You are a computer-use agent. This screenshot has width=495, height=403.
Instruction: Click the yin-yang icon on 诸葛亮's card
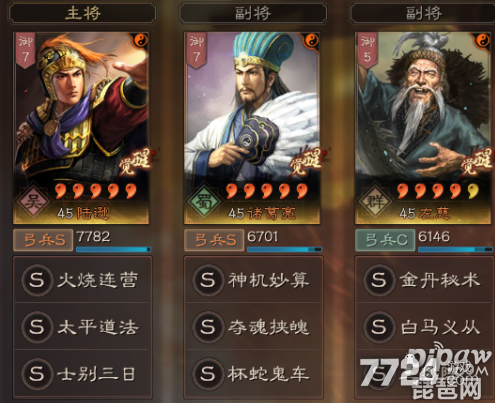click(x=312, y=41)
